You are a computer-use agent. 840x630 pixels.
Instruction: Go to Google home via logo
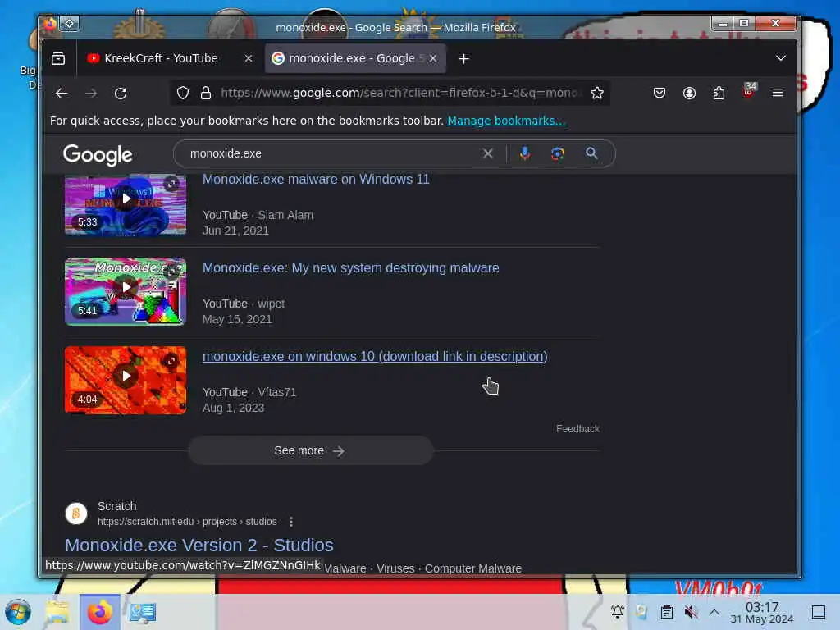pos(98,155)
